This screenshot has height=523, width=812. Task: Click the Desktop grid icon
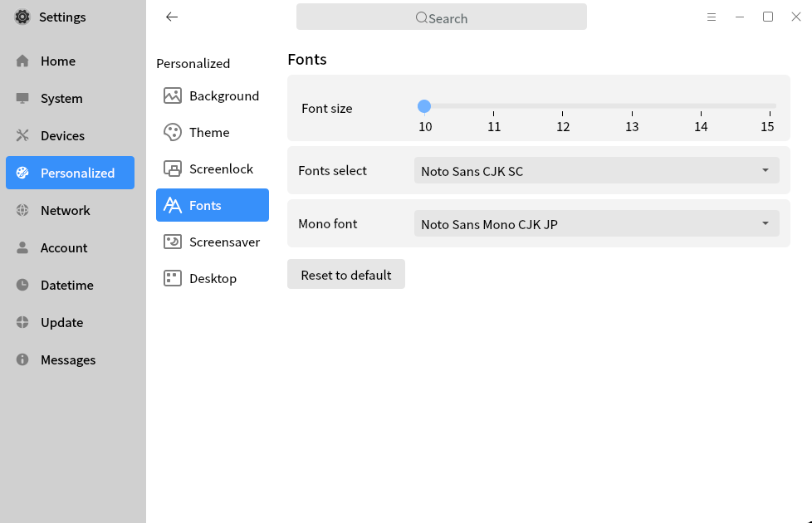pos(173,278)
